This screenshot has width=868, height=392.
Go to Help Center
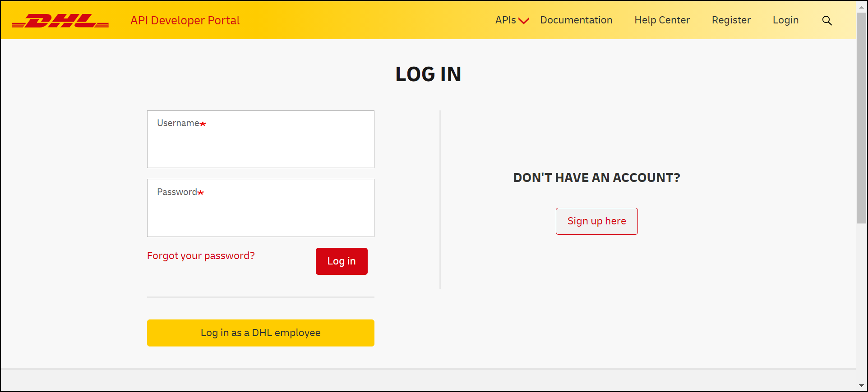(662, 20)
